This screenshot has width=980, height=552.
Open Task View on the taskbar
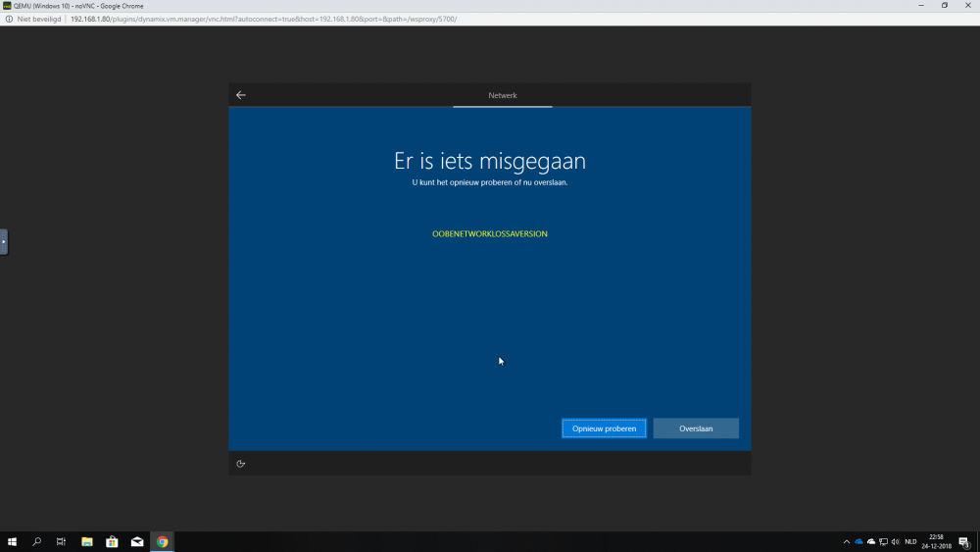(x=61, y=542)
